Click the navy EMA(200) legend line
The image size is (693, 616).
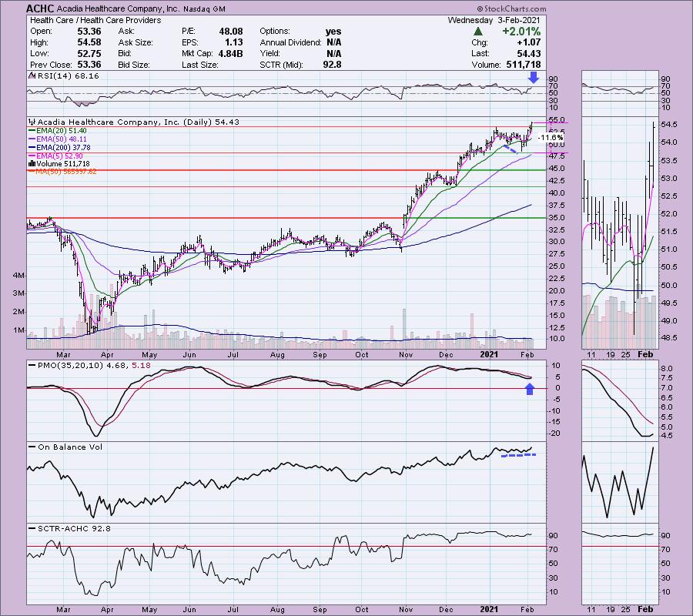32,148
